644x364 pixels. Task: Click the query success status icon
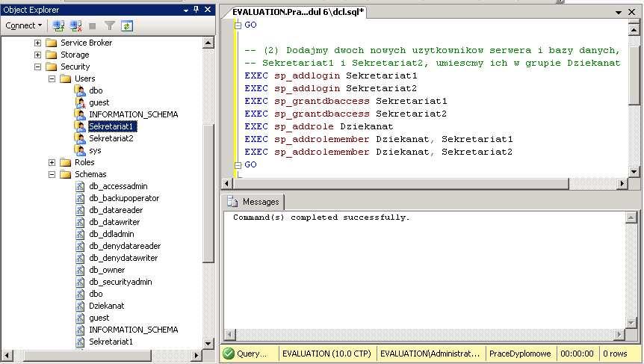(x=229, y=354)
